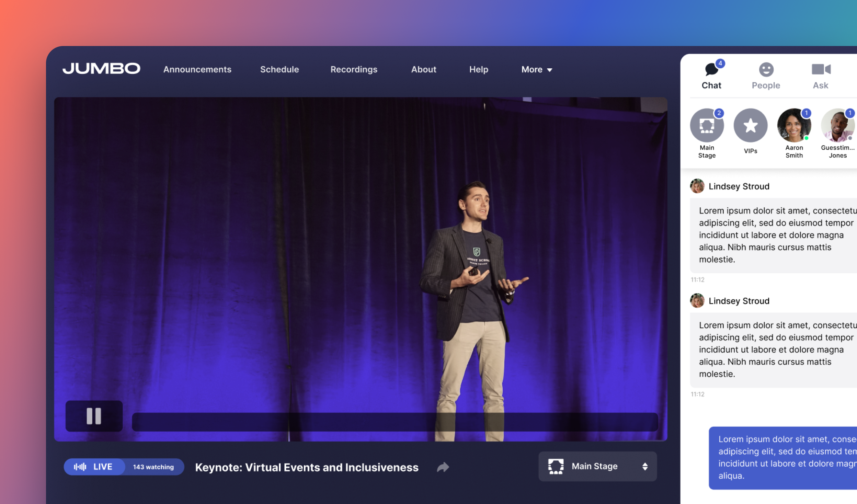
Task: Open the Main Stage selector dropdown
Action: pos(597,466)
